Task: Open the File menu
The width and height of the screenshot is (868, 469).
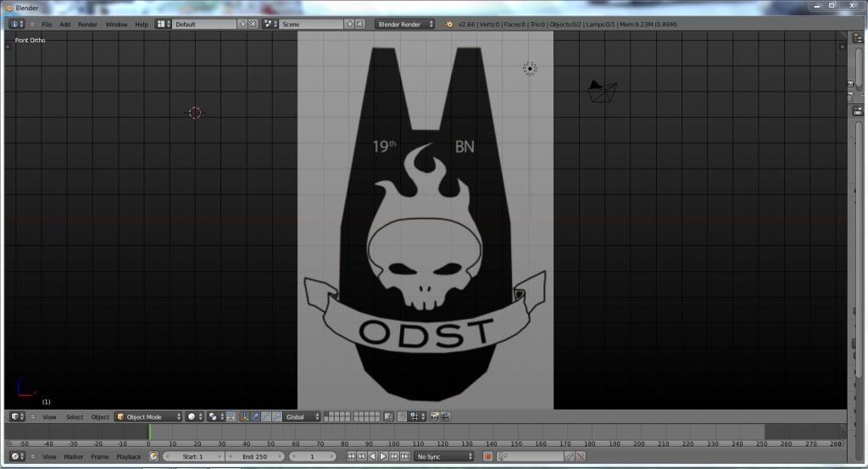Action: (x=47, y=25)
